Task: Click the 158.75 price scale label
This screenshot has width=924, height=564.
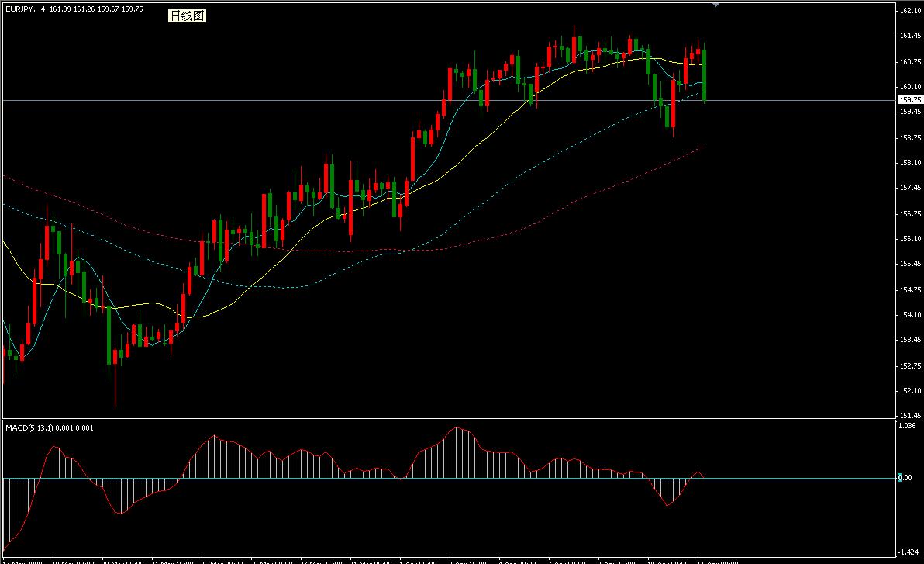Action: [x=911, y=138]
